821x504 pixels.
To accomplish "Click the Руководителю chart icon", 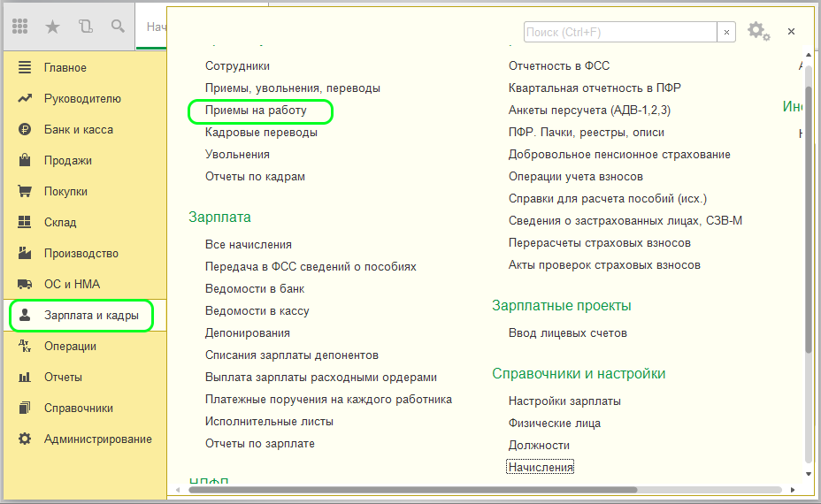I will (25, 98).
